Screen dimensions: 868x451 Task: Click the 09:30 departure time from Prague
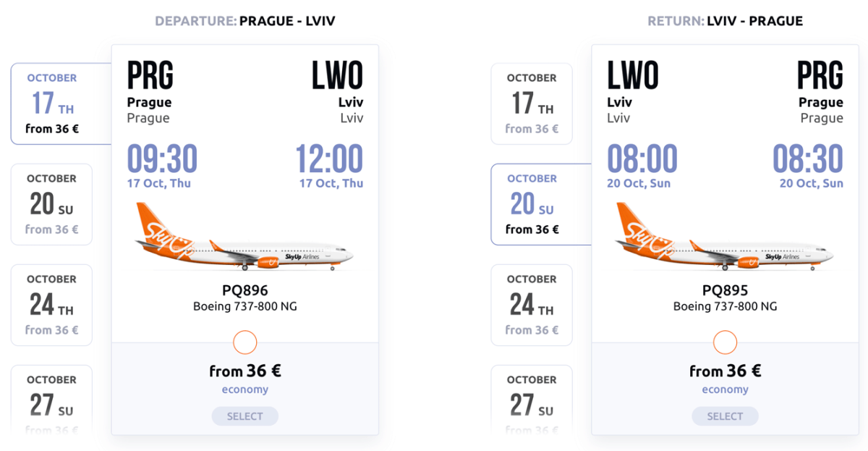pos(162,159)
